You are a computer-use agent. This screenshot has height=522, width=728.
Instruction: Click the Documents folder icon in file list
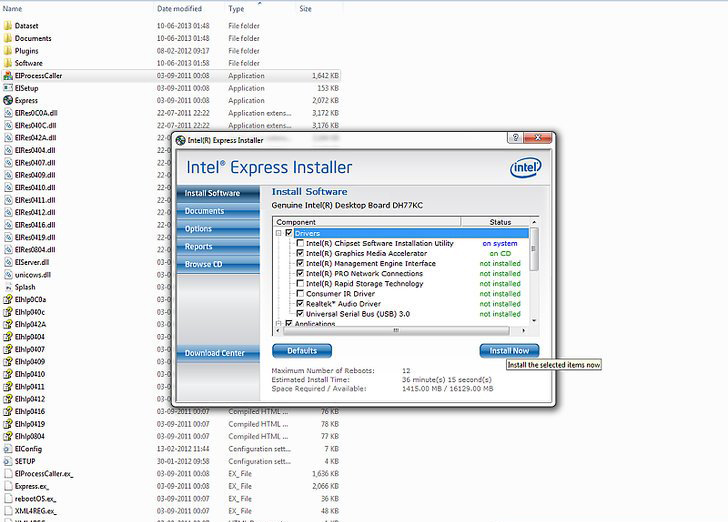pyautogui.click(x=8, y=38)
